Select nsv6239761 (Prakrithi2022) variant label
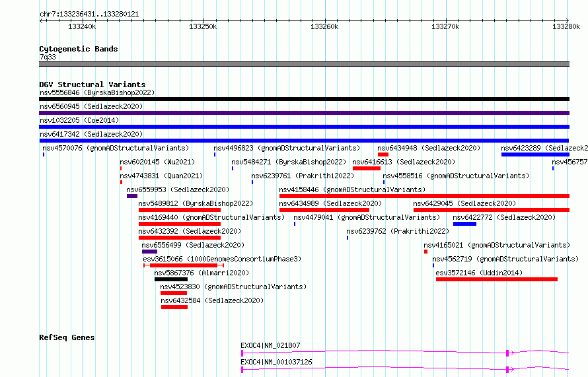Image resolution: width=588 pixels, height=377 pixels. [303, 176]
